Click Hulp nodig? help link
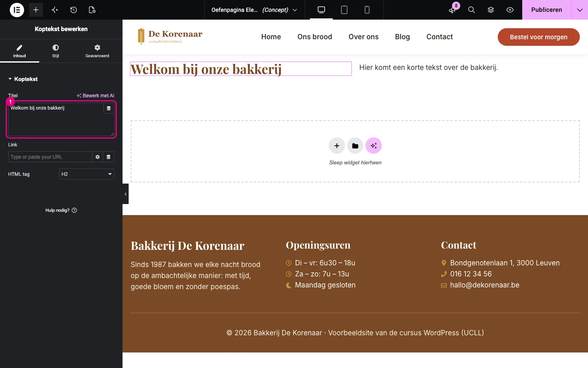588x368 pixels. pos(61,210)
